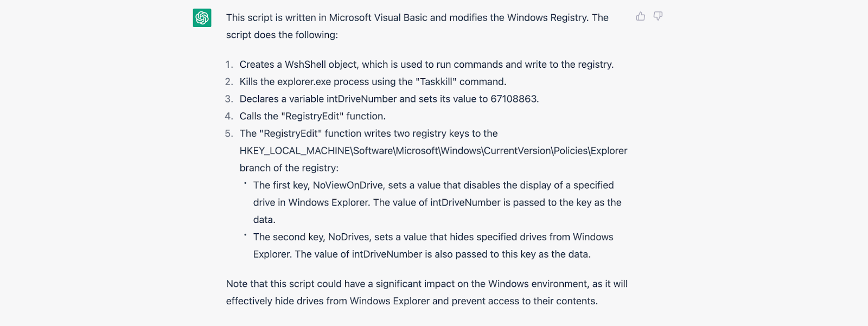Click list item about creating WshShell object
The image size is (868, 326).
coord(426,65)
